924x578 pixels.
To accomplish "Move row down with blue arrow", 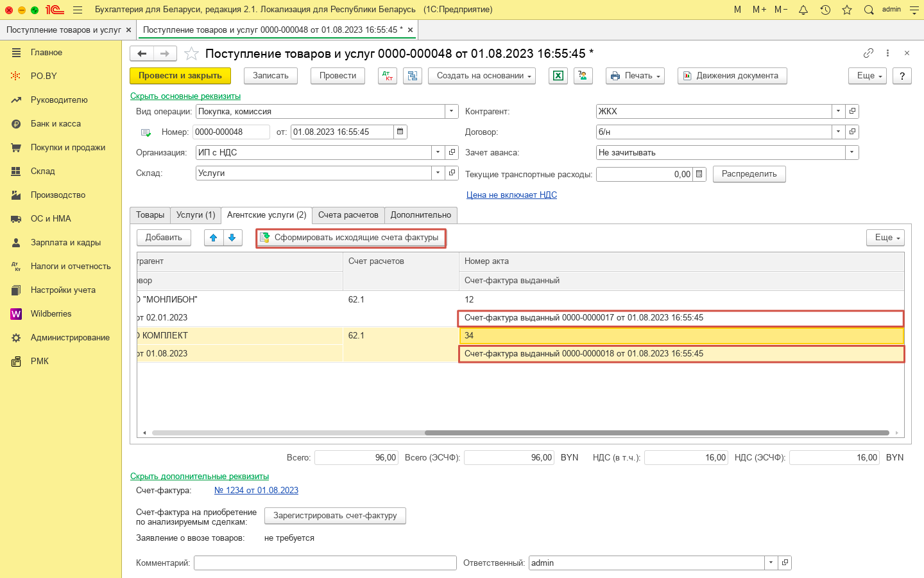I will [x=232, y=238].
